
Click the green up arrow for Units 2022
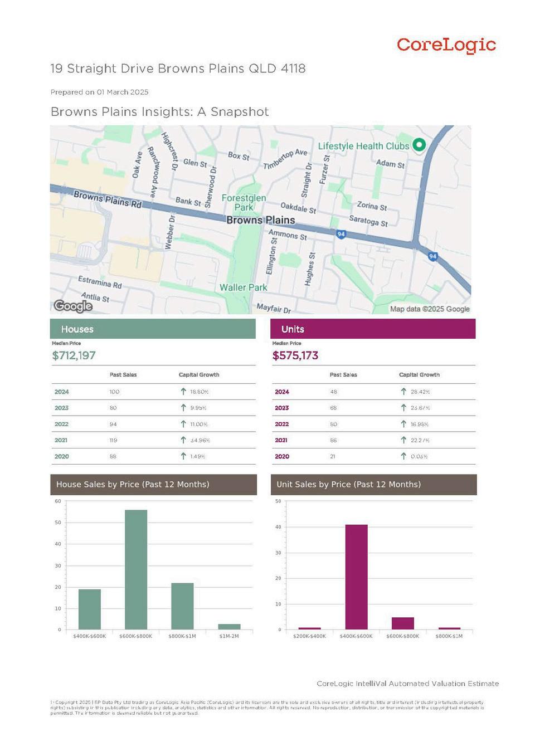tap(403, 424)
